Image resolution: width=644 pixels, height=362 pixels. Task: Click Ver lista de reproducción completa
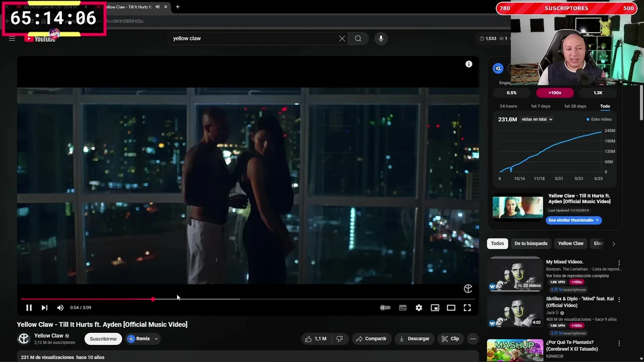577,276
